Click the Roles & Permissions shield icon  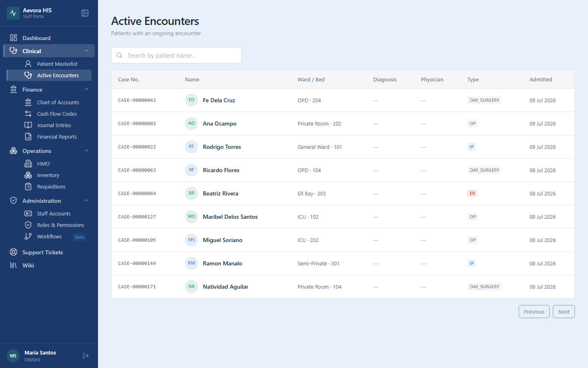[x=28, y=225]
